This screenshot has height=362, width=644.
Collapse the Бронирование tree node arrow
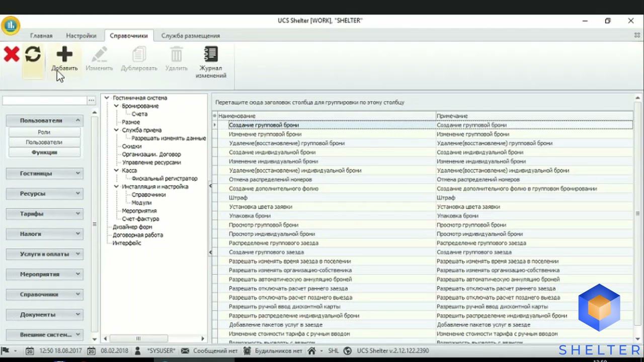click(x=116, y=106)
